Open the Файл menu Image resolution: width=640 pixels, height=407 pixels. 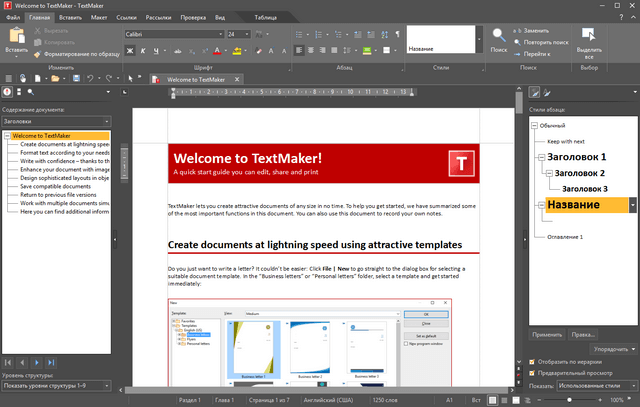coord(12,18)
